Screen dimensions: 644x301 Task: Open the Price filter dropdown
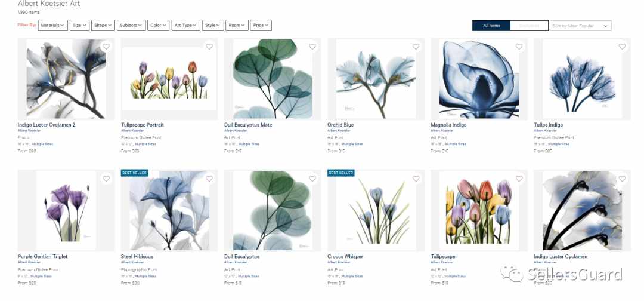[261, 25]
